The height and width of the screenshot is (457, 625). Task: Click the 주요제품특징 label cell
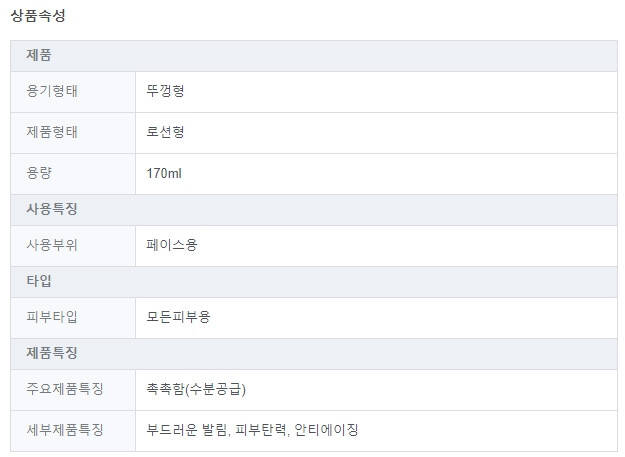tap(65, 389)
